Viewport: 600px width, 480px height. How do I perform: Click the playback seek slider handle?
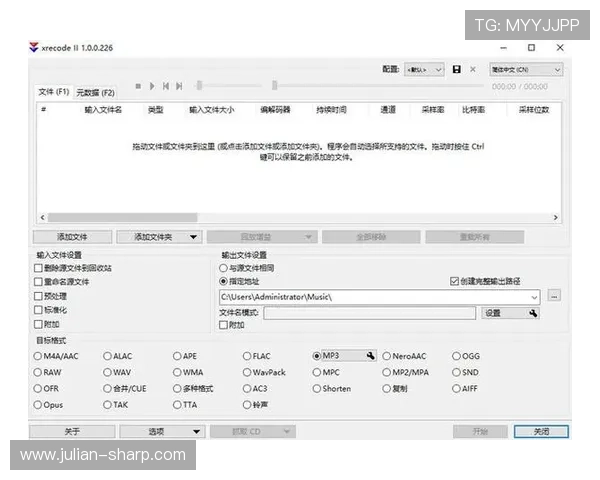click(274, 85)
